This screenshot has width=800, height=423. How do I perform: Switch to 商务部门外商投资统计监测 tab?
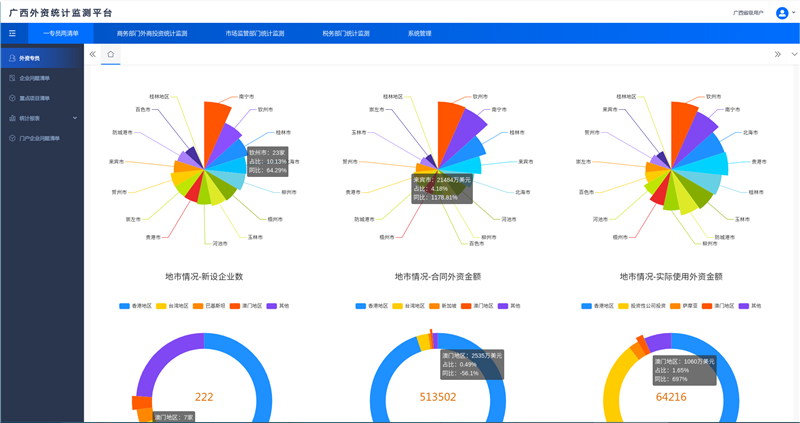click(x=152, y=33)
